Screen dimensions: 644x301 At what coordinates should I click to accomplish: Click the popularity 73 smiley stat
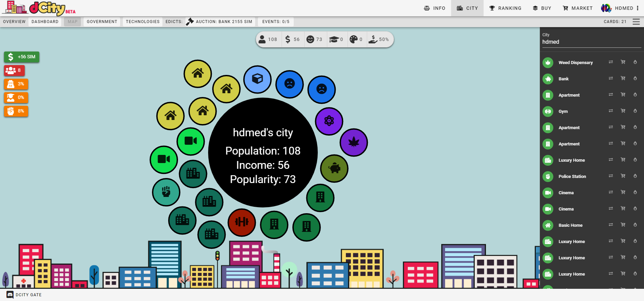[314, 39]
